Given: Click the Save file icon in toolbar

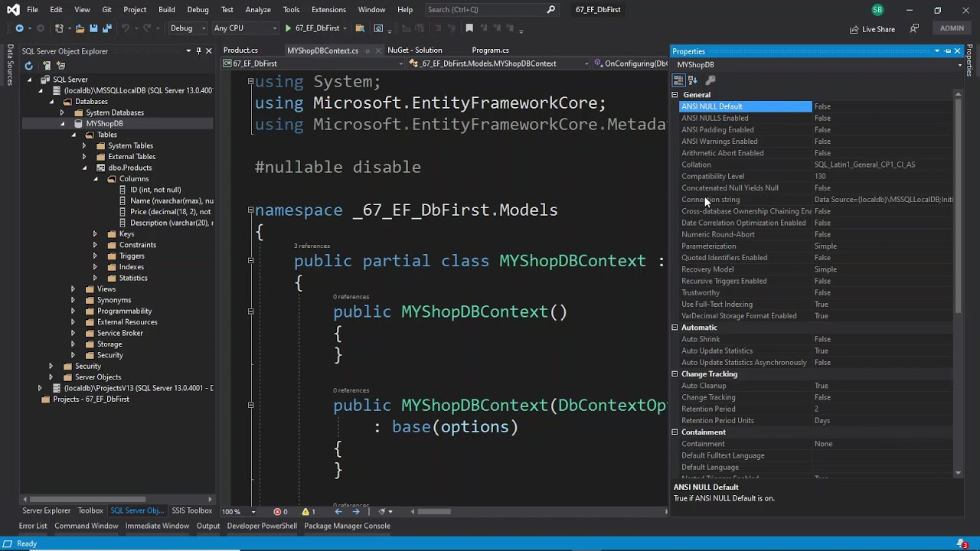Looking at the screenshot, I should pyautogui.click(x=93, y=28).
